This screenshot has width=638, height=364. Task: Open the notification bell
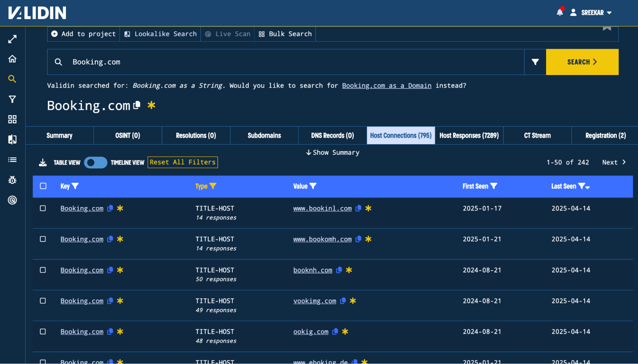559,12
